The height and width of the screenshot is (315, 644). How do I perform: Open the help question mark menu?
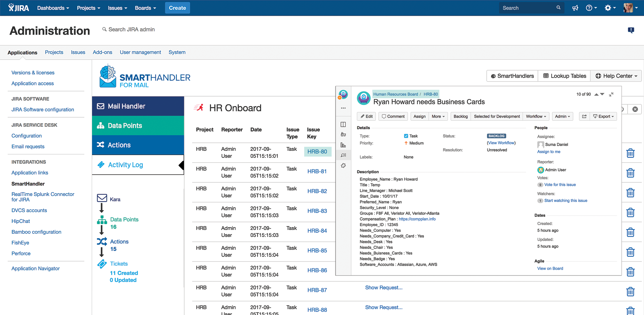pyautogui.click(x=591, y=8)
